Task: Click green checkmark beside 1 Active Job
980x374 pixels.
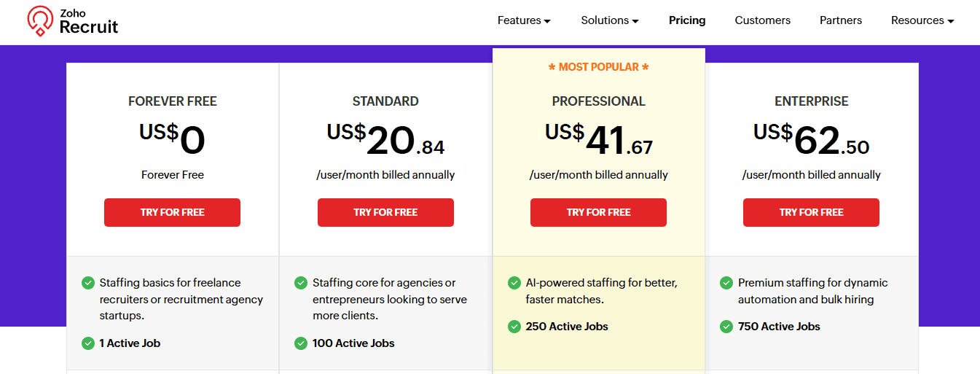Action: pyautogui.click(x=88, y=343)
